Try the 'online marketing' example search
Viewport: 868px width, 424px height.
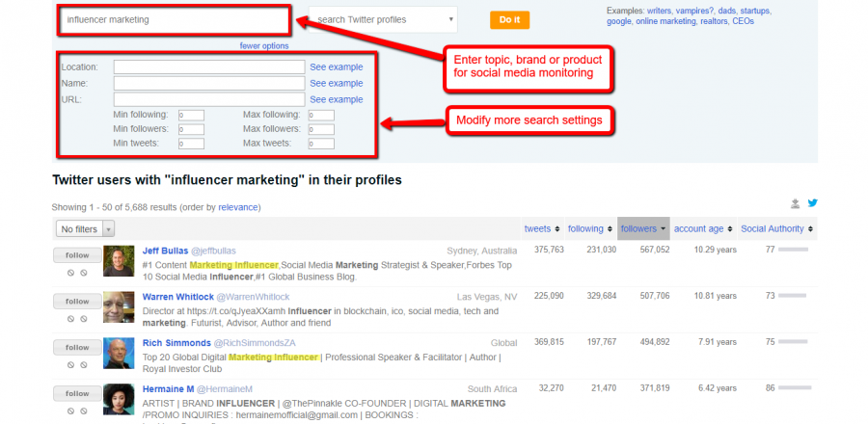pos(665,21)
